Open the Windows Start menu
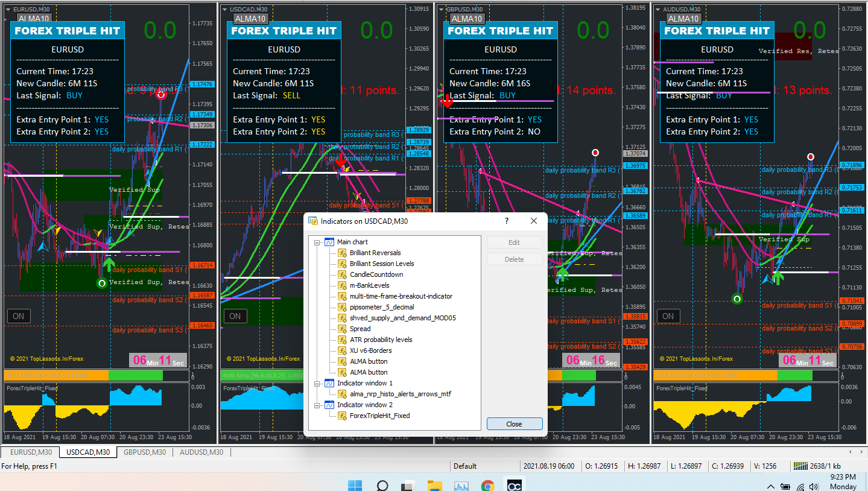This screenshot has height=491, width=868. click(x=355, y=485)
